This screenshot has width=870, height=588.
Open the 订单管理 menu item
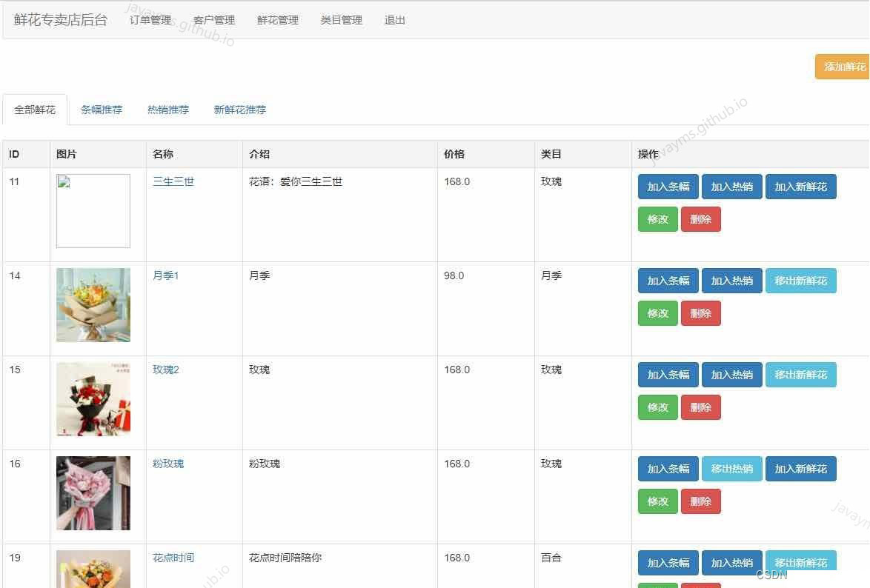[x=150, y=20]
